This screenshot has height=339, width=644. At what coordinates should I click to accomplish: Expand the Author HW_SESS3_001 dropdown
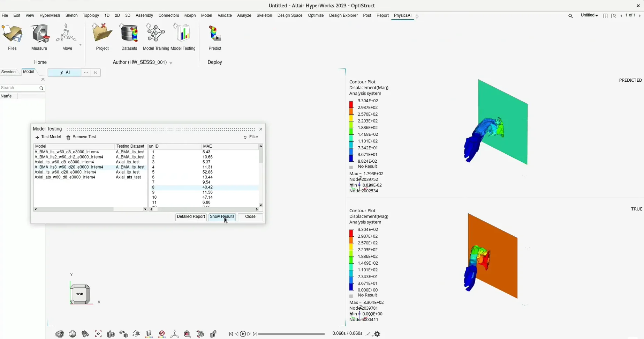tap(171, 63)
